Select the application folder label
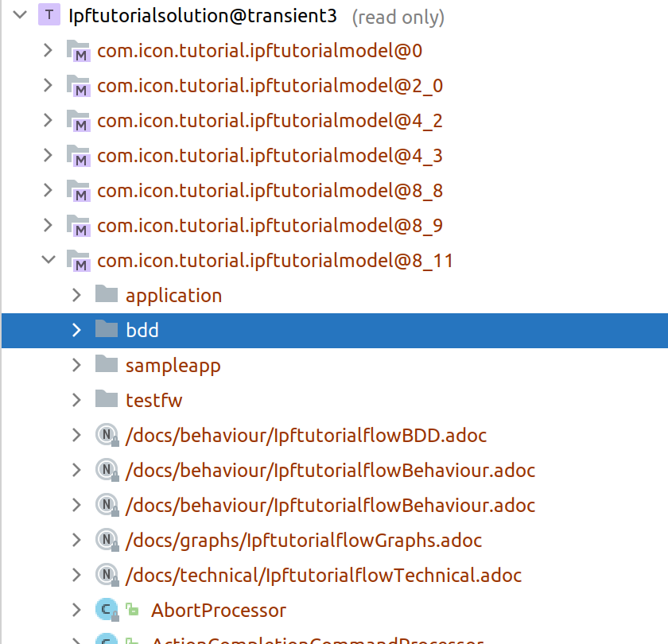 (x=173, y=295)
